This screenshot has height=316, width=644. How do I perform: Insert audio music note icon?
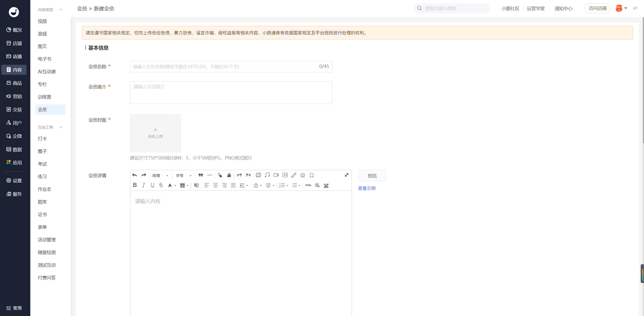click(267, 175)
